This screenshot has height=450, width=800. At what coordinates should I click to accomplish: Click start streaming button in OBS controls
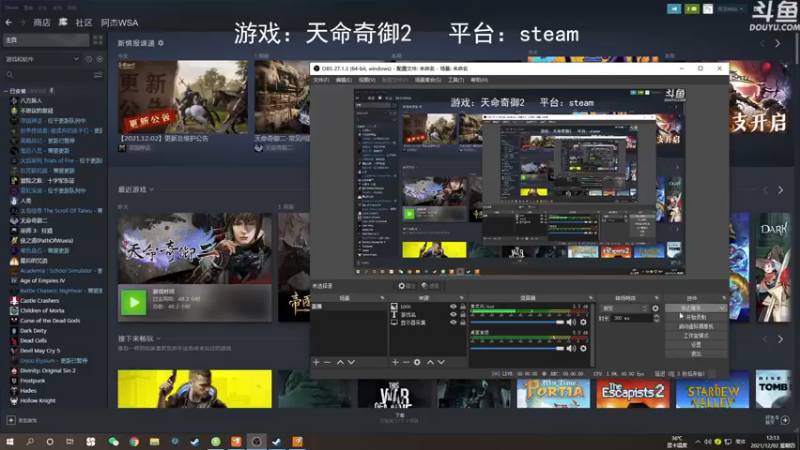(x=691, y=308)
